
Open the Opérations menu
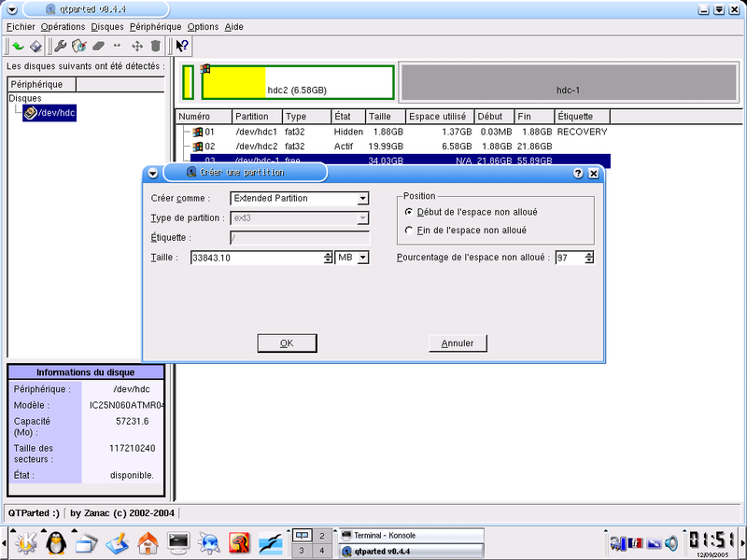(x=63, y=27)
